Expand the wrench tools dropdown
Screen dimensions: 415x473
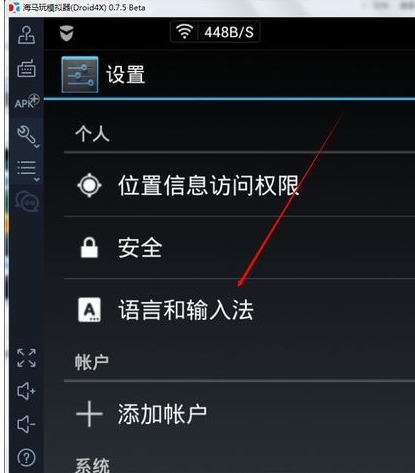coord(28,136)
